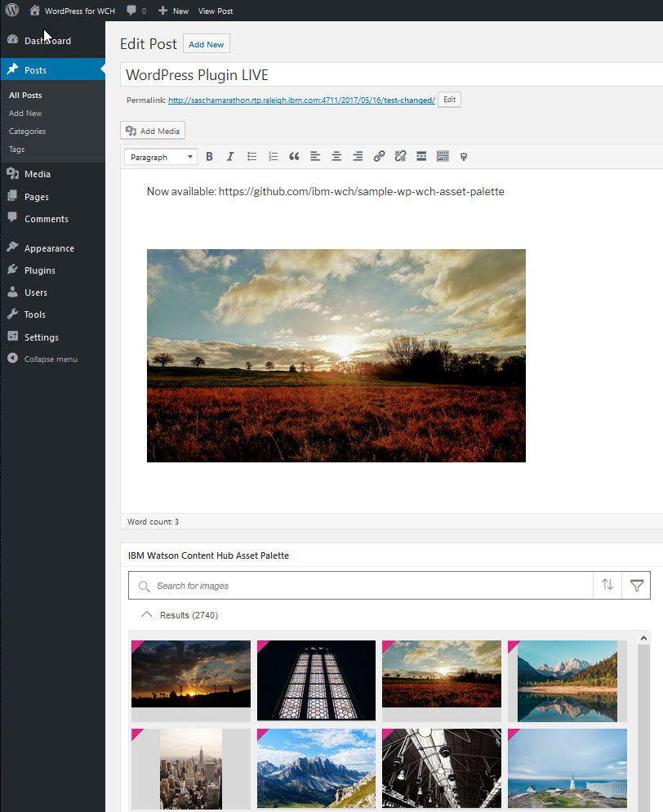Remove link from selected text
663x812 pixels.
pyautogui.click(x=400, y=156)
